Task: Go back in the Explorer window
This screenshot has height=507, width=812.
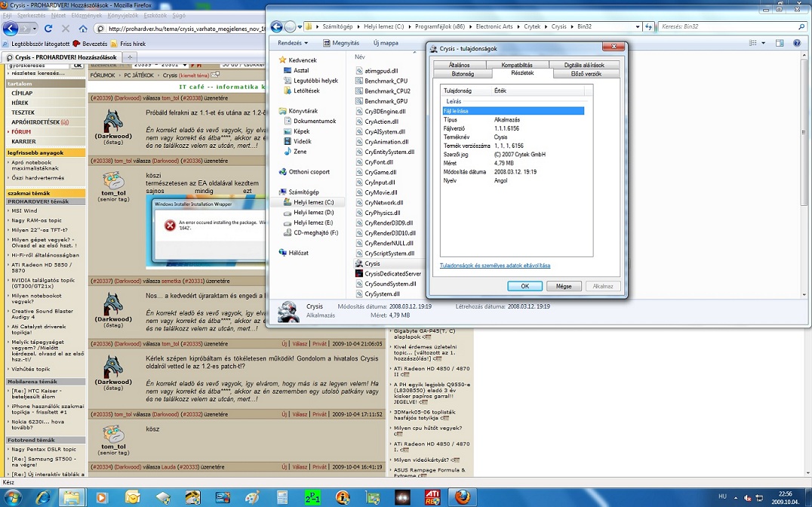Action: (x=277, y=26)
